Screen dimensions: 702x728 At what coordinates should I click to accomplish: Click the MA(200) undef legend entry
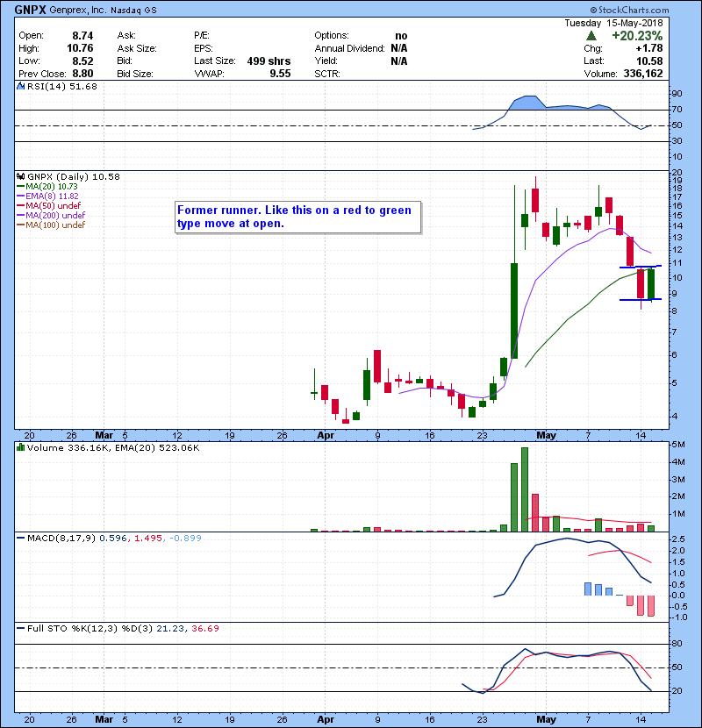51,216
